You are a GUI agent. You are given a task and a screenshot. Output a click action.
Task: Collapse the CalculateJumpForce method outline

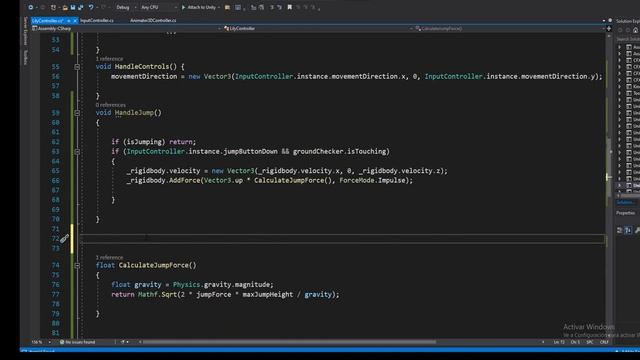pos(77,265)
